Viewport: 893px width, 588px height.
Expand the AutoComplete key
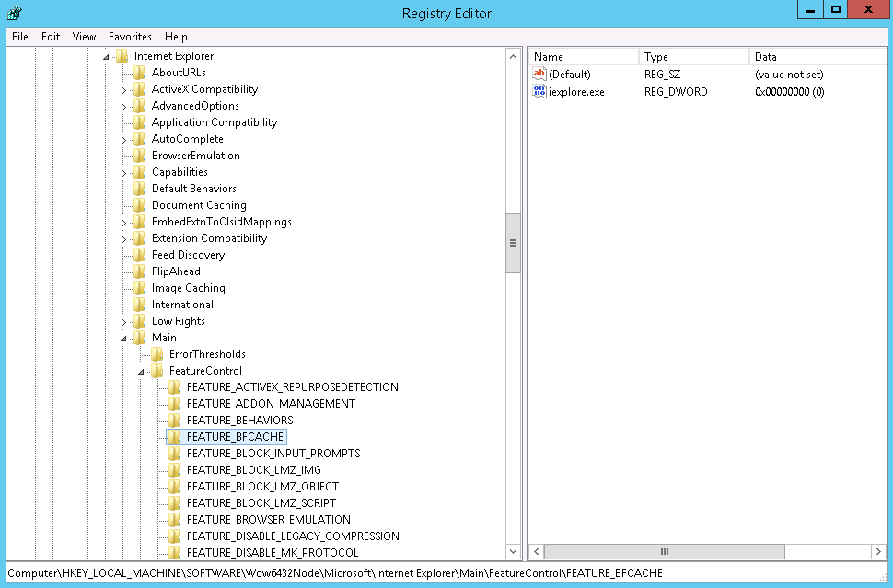123,140
